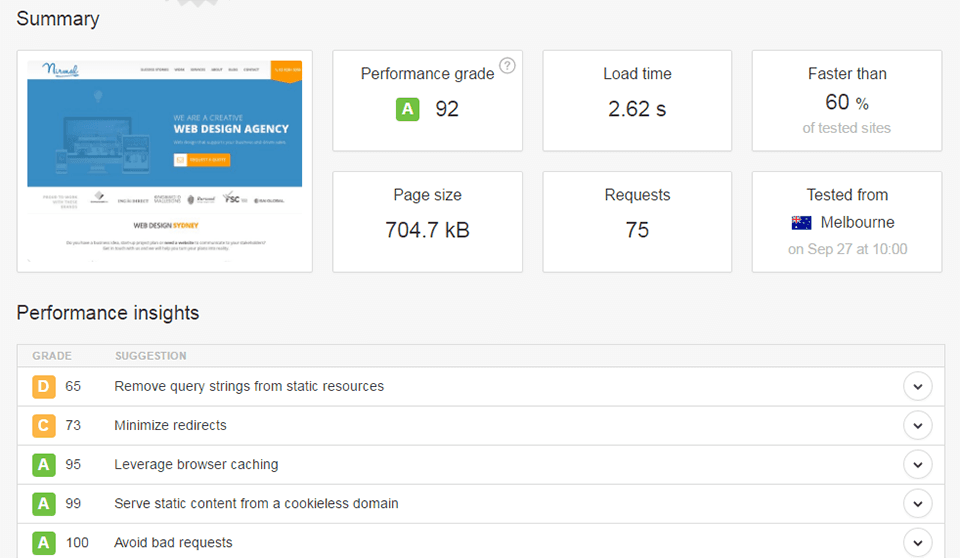This screenshot has width=960, height=558.
Task: Click the text Minimize redirects
Action: [170, 426]
